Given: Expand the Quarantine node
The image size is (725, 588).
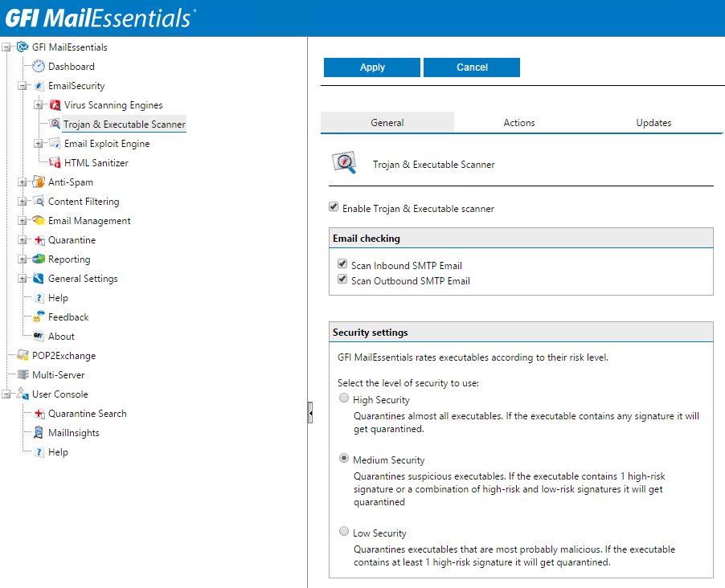Looking at the screenshot, I should click(23, 240).
